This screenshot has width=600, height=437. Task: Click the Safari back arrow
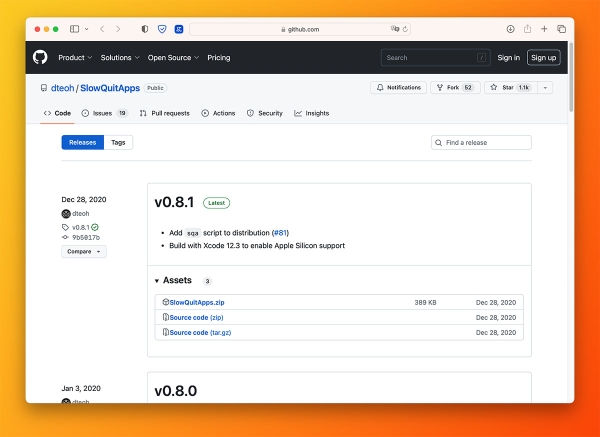pyautogui.click(x=104, y=29)
